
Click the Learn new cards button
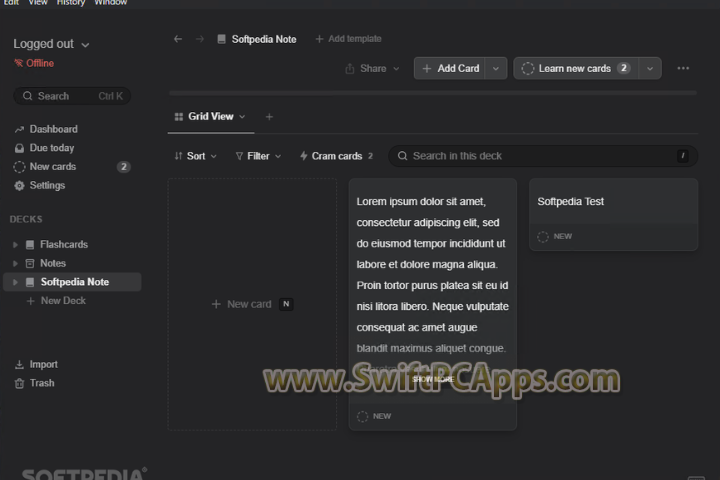pos(576,68)
